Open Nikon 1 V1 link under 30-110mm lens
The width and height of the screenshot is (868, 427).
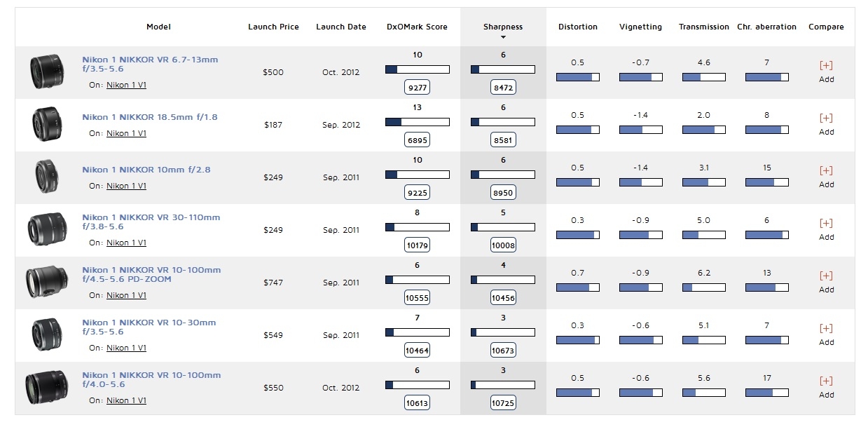(126, 243)
